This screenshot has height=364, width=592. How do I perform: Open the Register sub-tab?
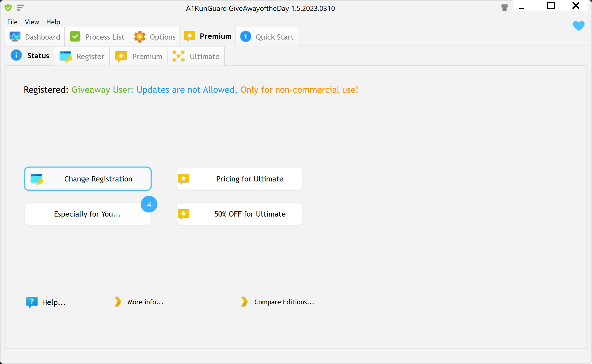82,56
